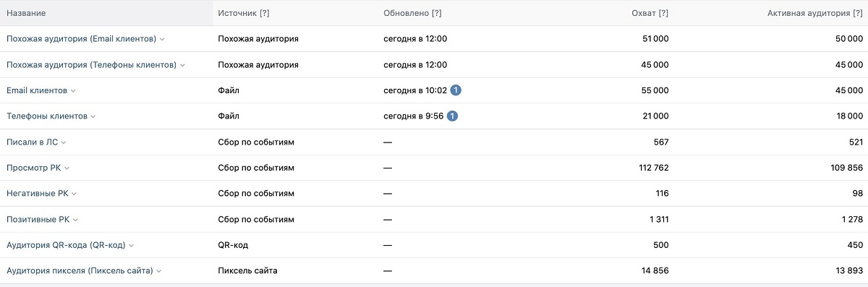Viewport: 868px width, 287px height.
Task: Open the Похожая аудитория (Телефоны клиентов) audience
Action: click(x=92, y=64)
